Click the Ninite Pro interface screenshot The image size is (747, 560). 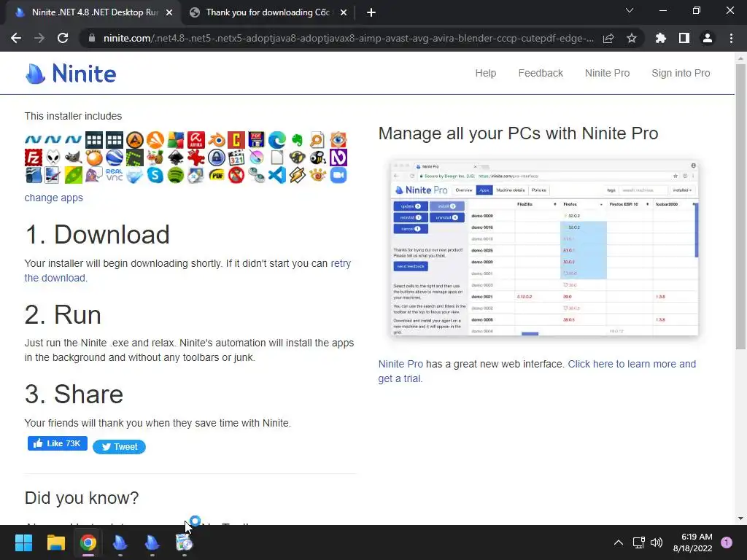544,248
